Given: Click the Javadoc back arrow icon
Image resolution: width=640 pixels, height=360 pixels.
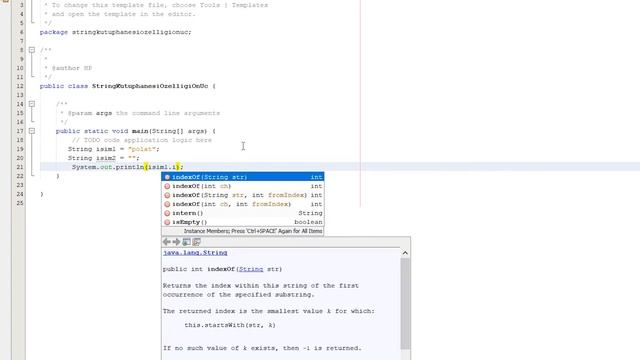Looking at the screenshot, I should pos(167,242).
